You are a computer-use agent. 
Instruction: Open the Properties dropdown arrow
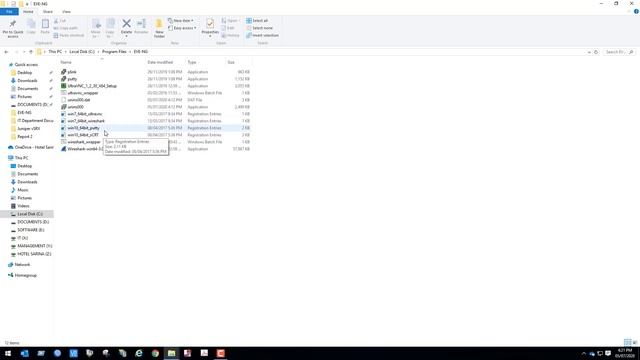(210, 36)
